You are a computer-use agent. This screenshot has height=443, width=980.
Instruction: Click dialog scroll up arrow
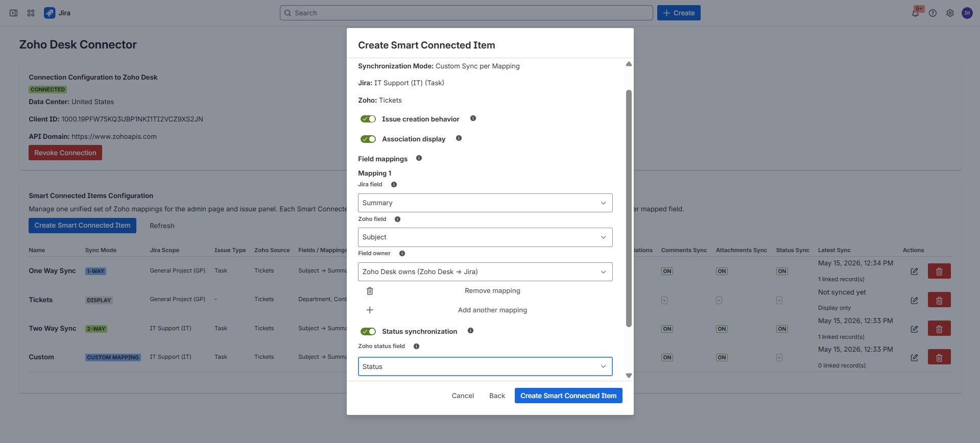(629, 64)
